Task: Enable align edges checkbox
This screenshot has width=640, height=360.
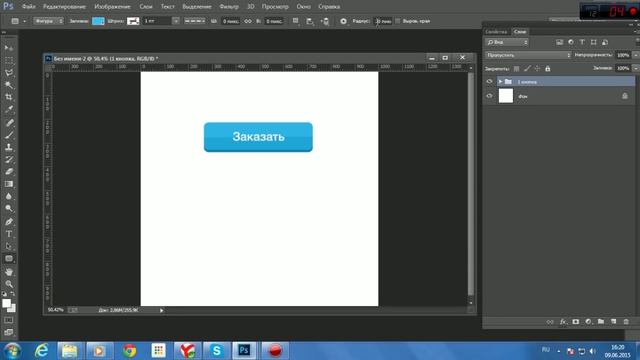Action: pos(398,21)
